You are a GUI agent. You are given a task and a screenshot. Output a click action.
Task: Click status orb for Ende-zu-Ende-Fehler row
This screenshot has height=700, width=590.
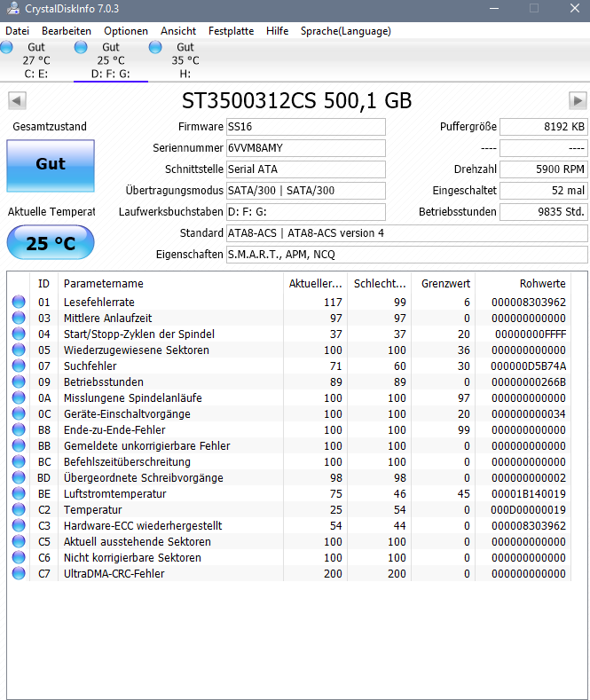(x=19, y=429)
